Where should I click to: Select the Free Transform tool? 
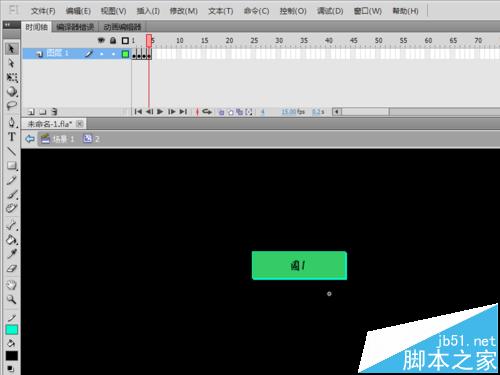[12, 77]
